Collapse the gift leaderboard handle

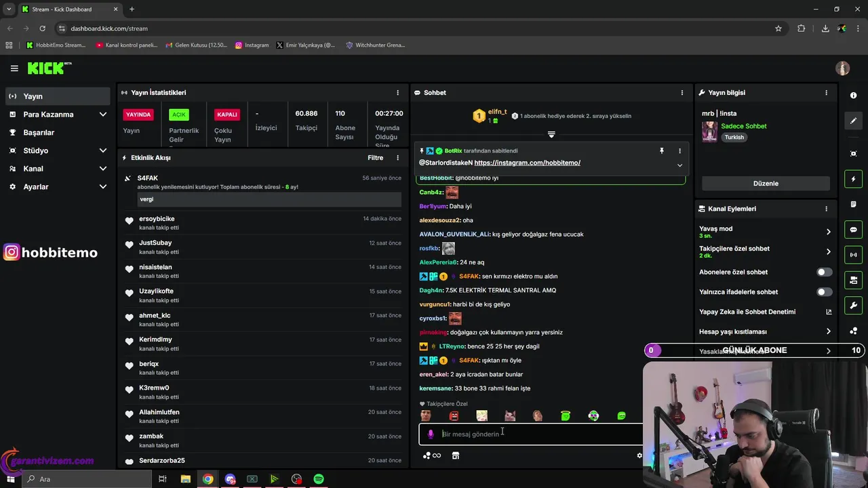pos(551,135)
